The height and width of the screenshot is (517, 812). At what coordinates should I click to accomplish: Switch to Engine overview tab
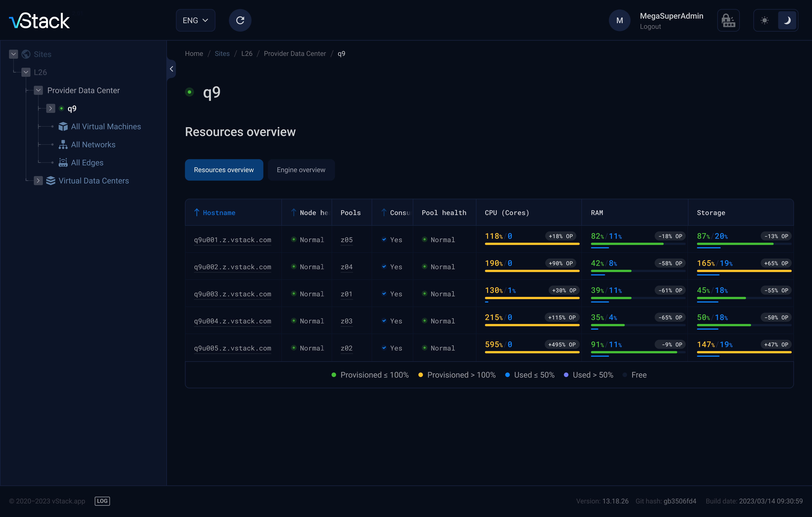tap(301, 170)
